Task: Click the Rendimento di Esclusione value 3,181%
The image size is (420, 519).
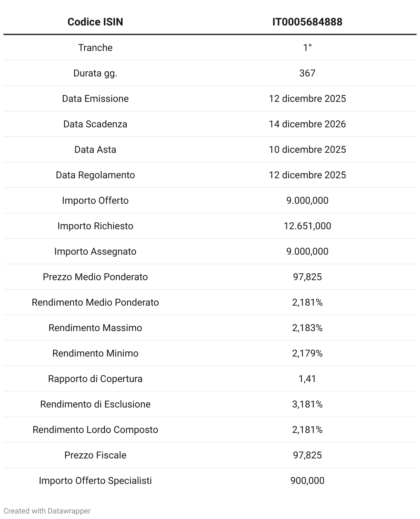Action: point(307,404)
